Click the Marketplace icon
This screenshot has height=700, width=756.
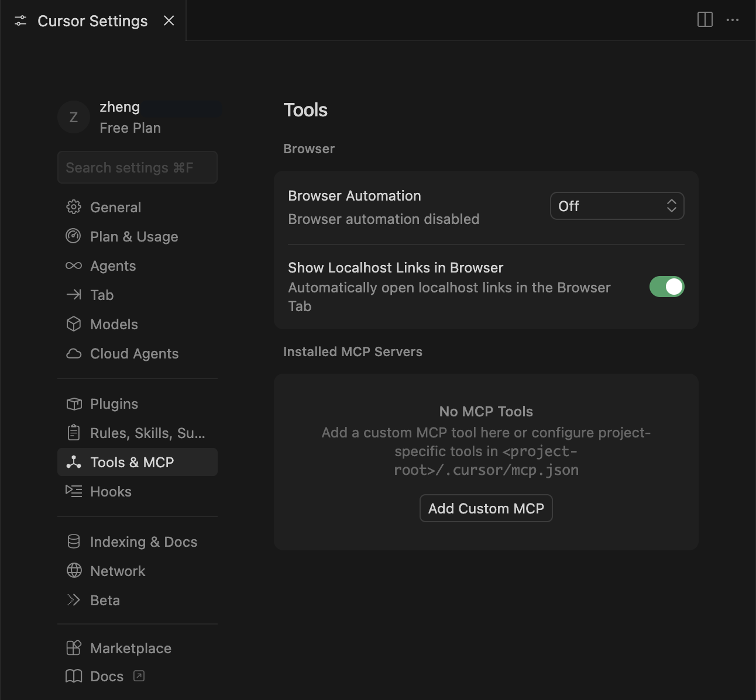point(74,648)
